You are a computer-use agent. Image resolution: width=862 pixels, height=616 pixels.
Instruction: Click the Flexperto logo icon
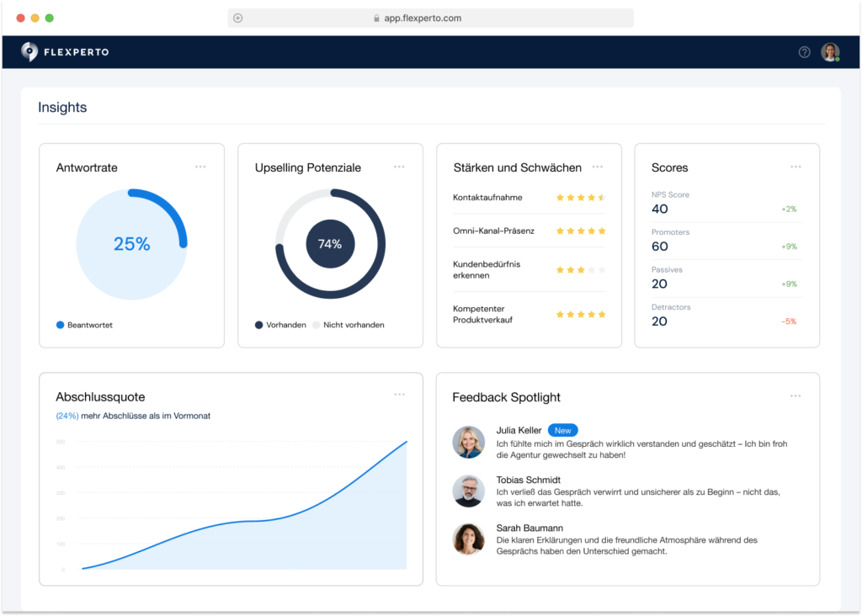[29, 52]
